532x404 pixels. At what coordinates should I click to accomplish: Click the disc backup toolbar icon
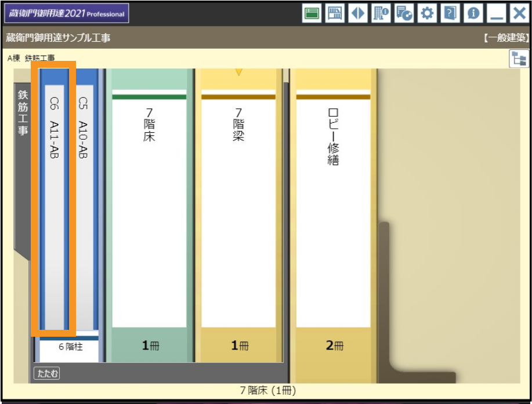point(404,13)
